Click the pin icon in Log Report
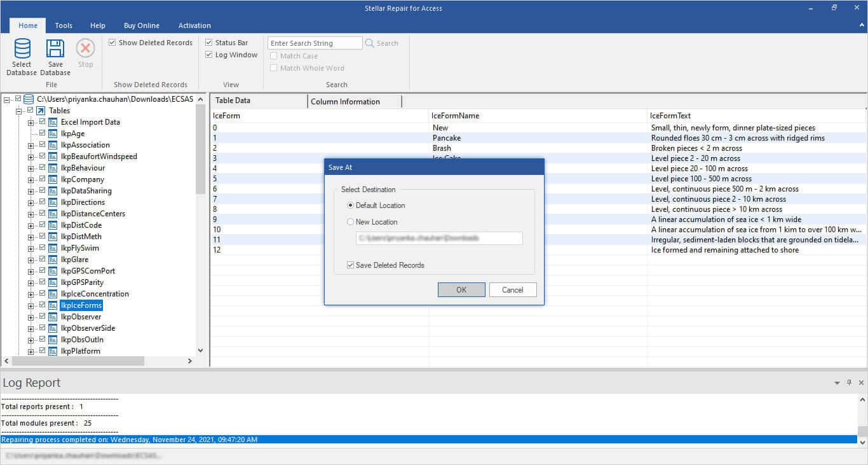Image resolution: width=868 pixels, height=465 pixels. pyautogui.click(x=849, y=383)
